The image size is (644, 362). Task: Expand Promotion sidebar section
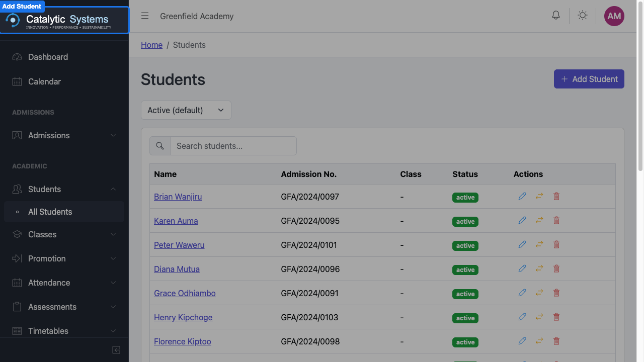point(64,258)
